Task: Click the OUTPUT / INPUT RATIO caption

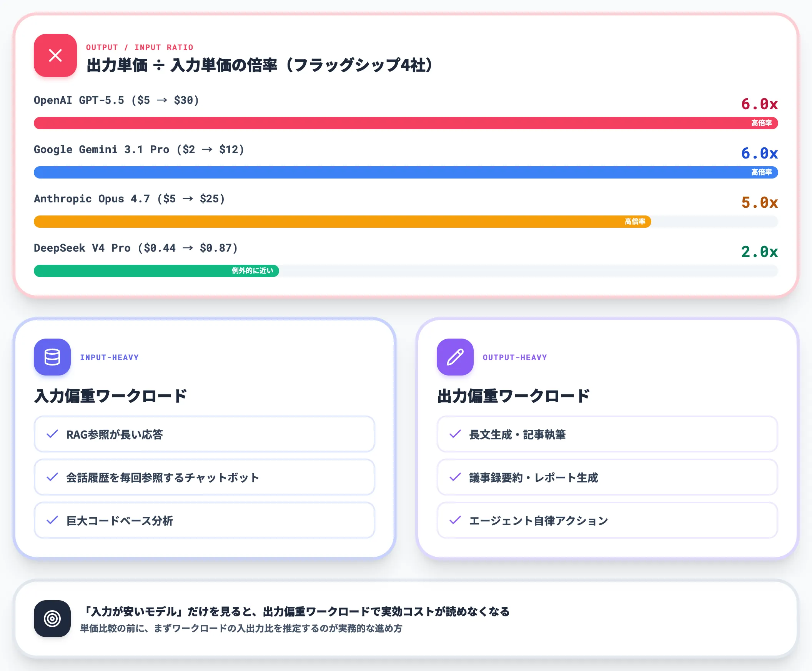Action: tap(140, 47)
